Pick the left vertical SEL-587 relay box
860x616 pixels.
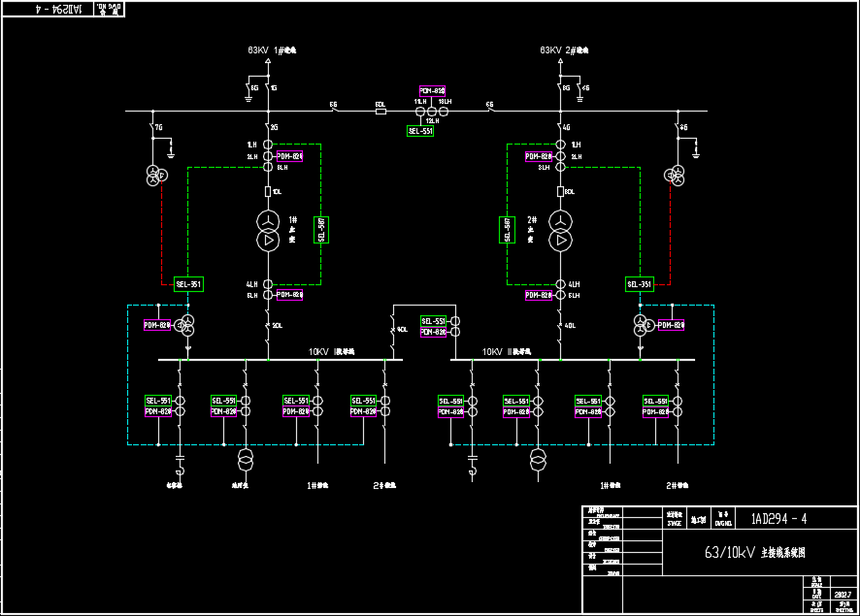pyautogui.click(x=322, y=230)
